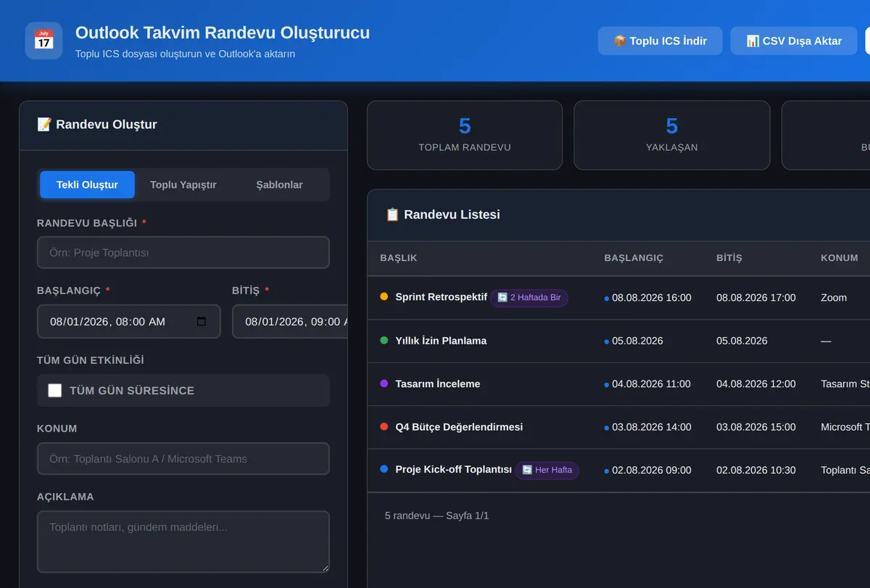Enable the Tüm Gün Süresince checkbox
The height and width of the screenshot is (588, 870).
coord(55,391)
